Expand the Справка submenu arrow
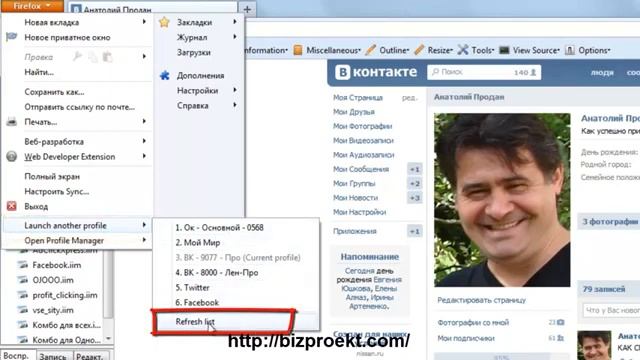The image size is (640, 360). [235, 105]
